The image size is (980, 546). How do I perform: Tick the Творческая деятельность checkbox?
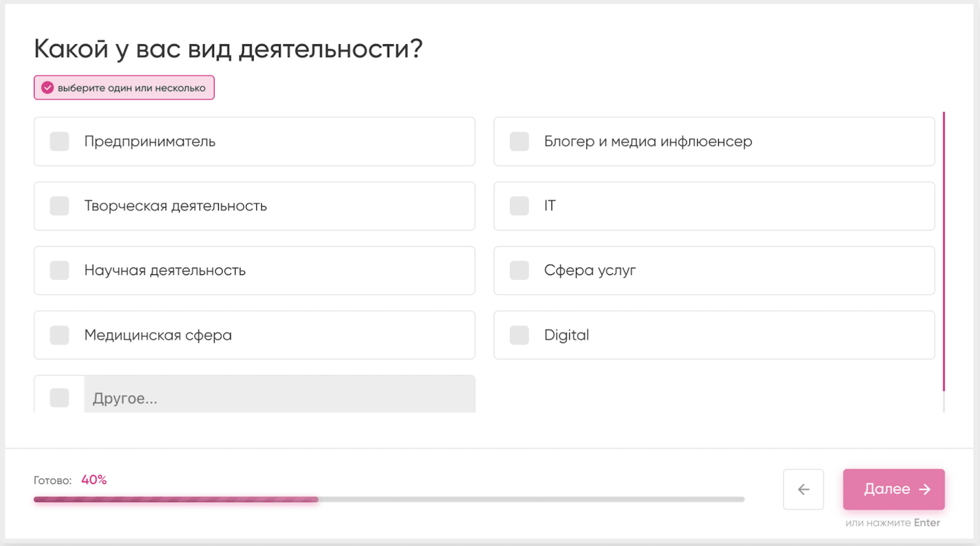(x=59, y=206)
